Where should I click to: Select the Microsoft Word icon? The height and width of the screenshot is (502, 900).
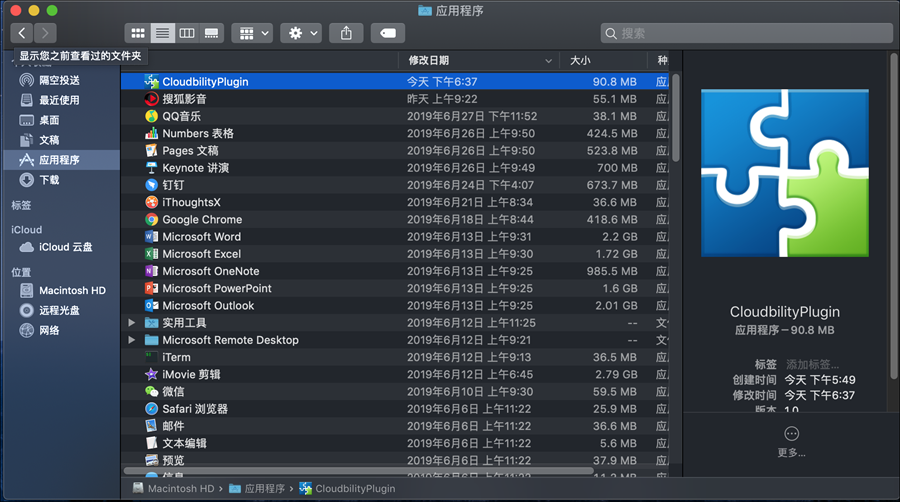[x=151, y=237]
